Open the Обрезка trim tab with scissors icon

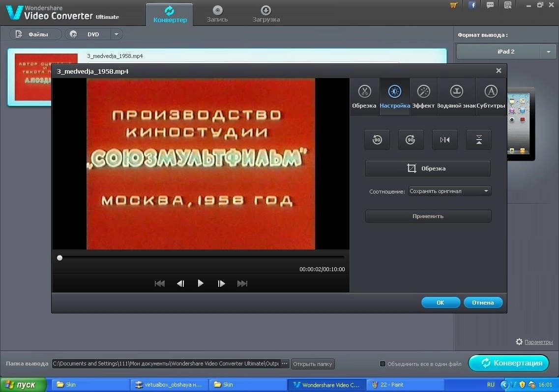point(364,97)
